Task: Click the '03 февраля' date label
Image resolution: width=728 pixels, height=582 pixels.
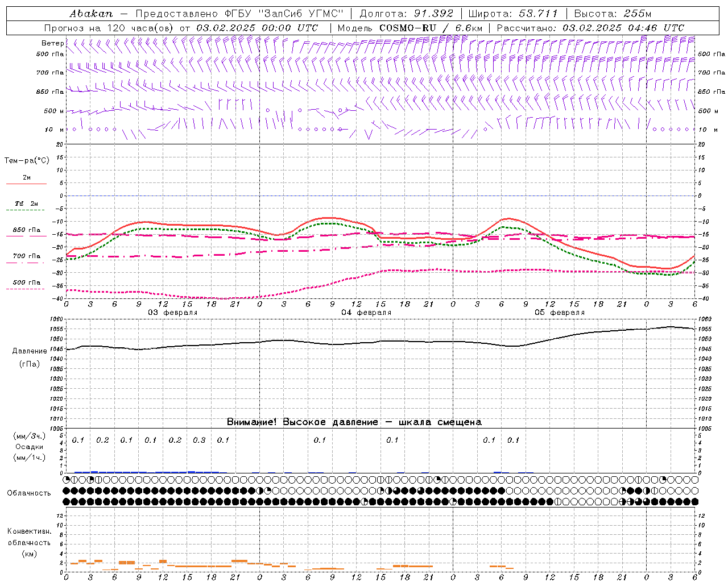Action: pos(173,313)
